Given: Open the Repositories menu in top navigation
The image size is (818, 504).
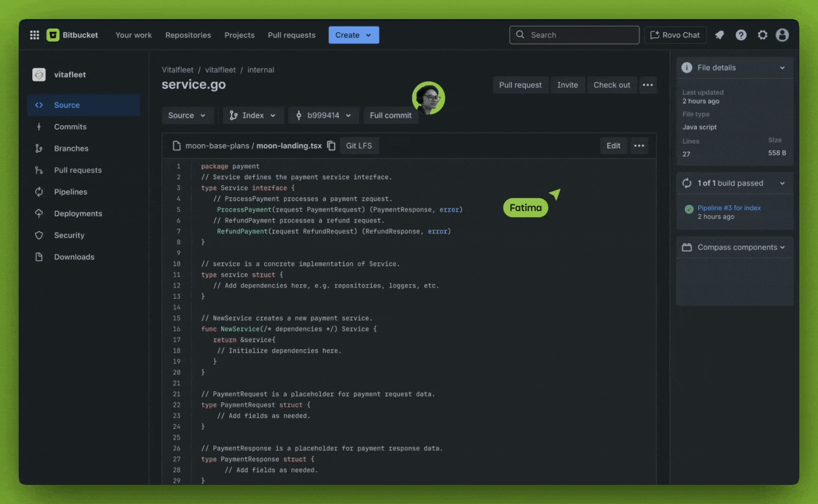Looking at the screenshot, I should coord(188,35).
